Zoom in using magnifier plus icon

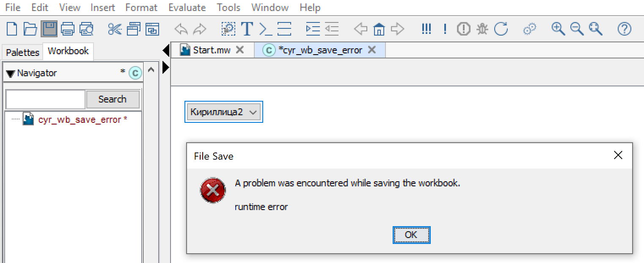[x=559, y=29]
